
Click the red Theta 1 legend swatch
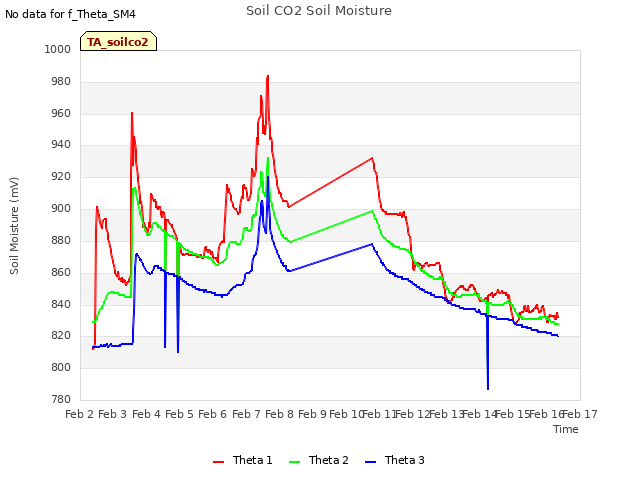[x=218, y=462]
